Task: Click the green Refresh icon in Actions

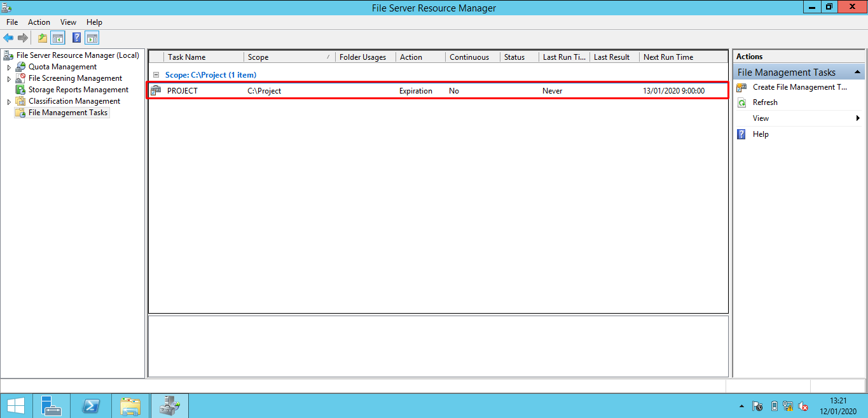Action: [x=741, y=102]
